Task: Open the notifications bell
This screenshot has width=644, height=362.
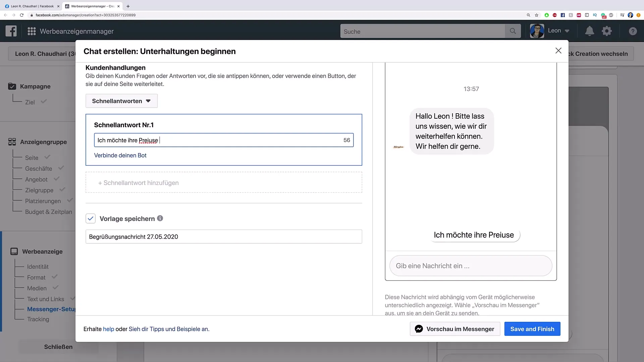Action: click(589, 31)
